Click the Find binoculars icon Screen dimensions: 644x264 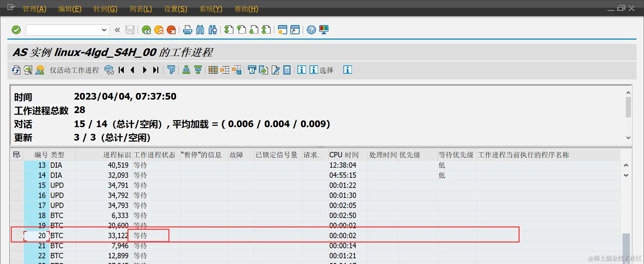(200, 30)
